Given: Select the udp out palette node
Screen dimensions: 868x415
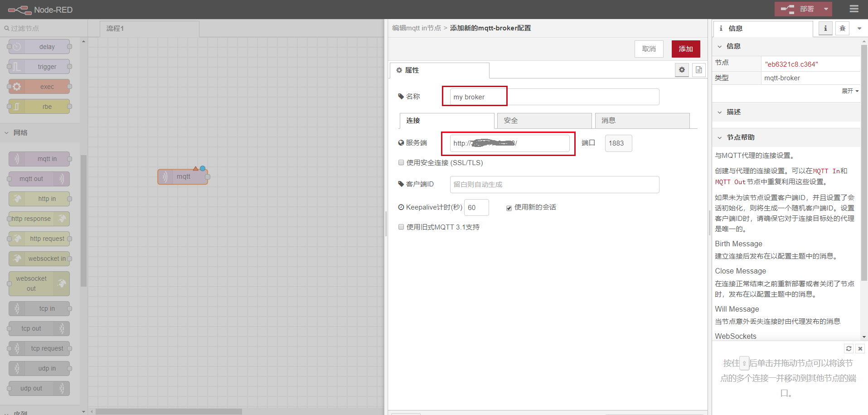Looking at the screenshot, I should (39, 388).
